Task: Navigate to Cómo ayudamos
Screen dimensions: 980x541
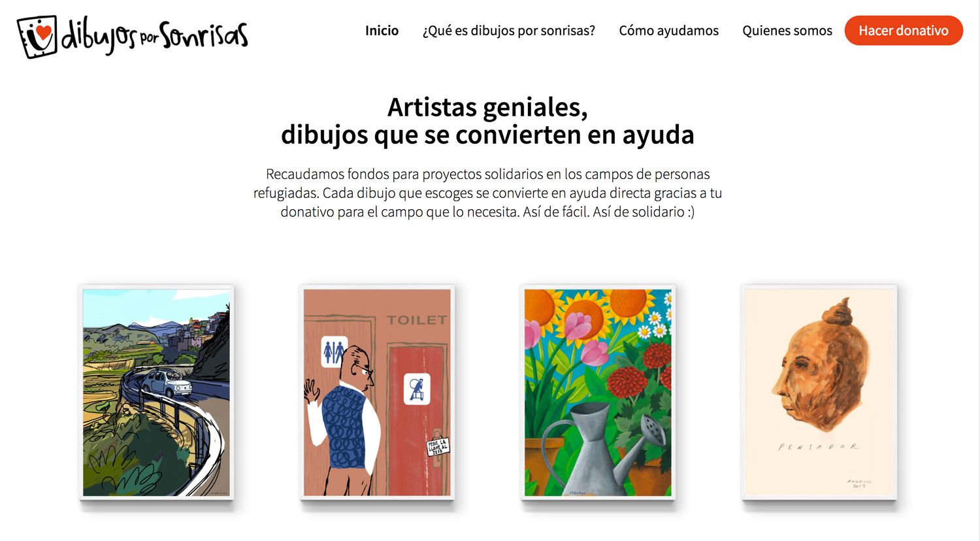Action: click(x=668, y=31)
